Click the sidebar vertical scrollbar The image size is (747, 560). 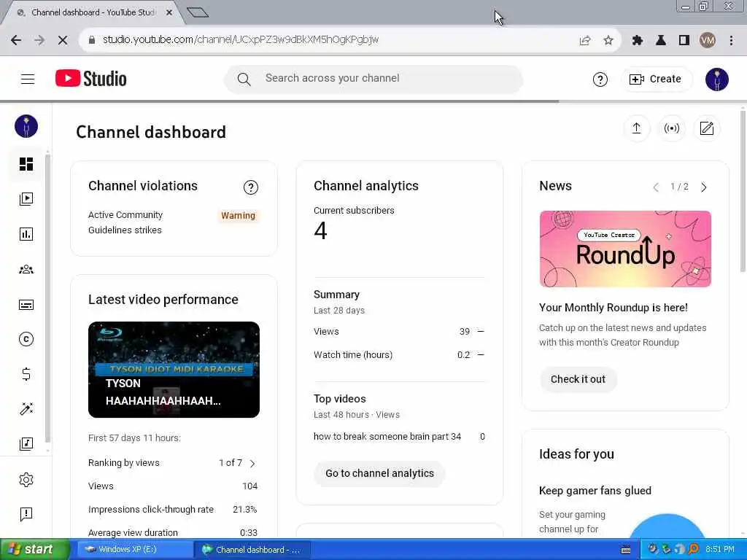[x=47, y=298]
